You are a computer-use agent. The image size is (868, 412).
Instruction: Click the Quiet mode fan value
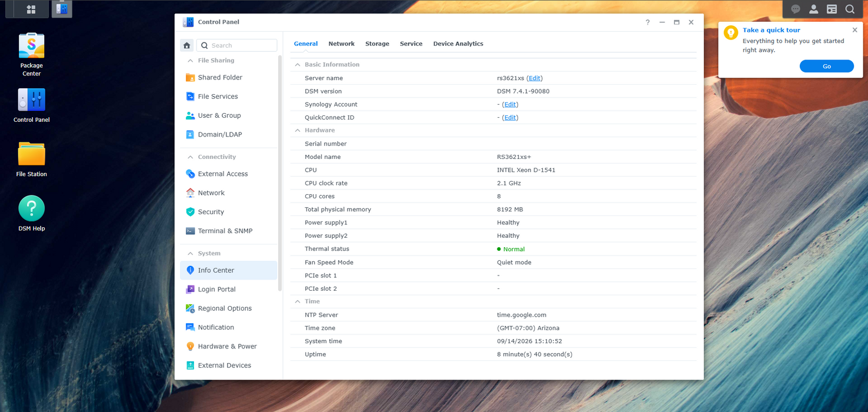[x=513, y=263]
